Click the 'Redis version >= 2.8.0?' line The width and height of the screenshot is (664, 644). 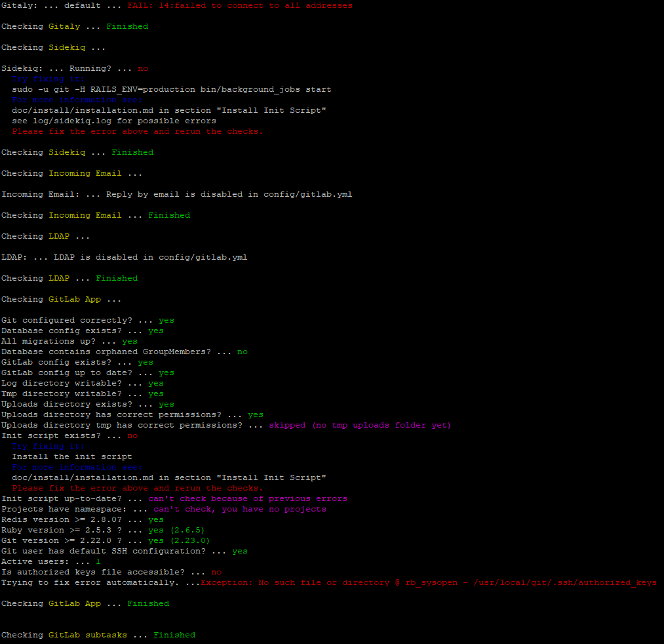[83, 520]
